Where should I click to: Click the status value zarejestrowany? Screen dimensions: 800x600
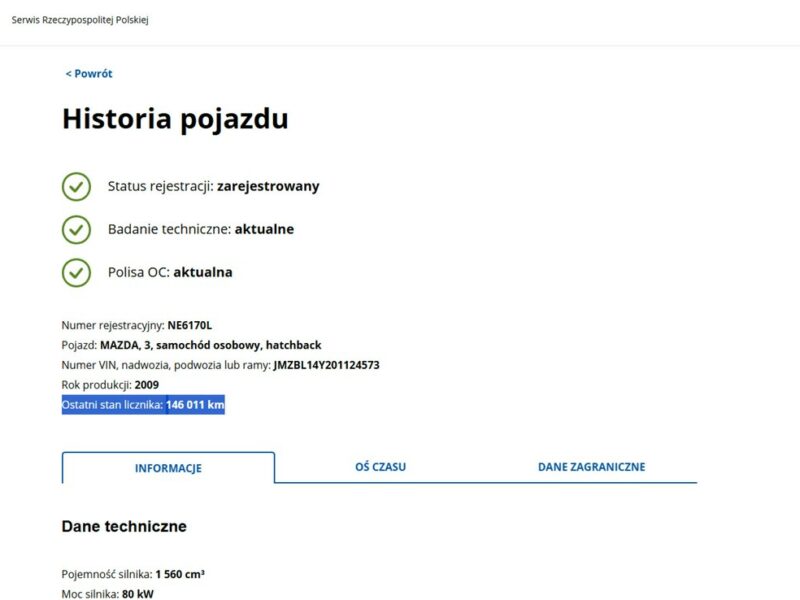pyautogui.click(x=268, y=186)
